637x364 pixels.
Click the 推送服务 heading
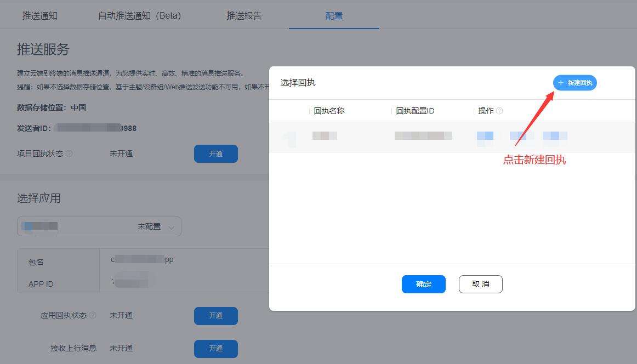click(43, 49)
